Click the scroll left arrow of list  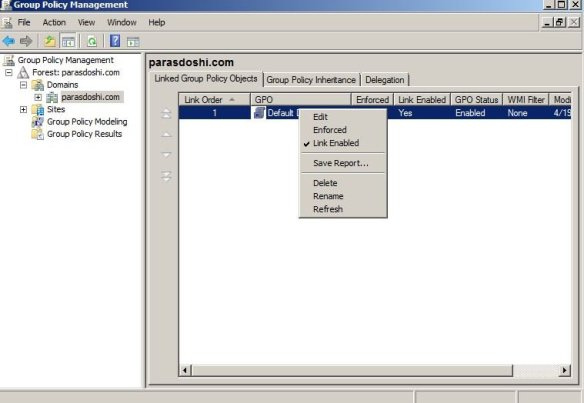[185, 370]
